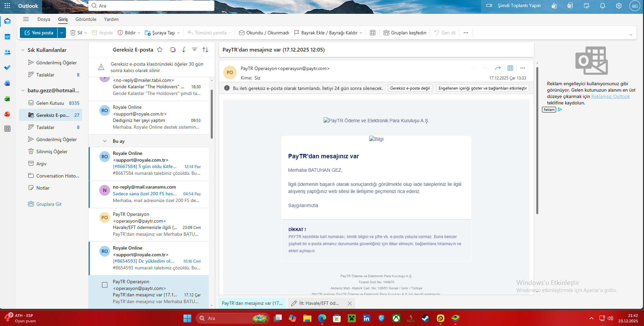The image size is (644, 326).
Task: Click Yeni posta to compose
Action: click(39, 33)
